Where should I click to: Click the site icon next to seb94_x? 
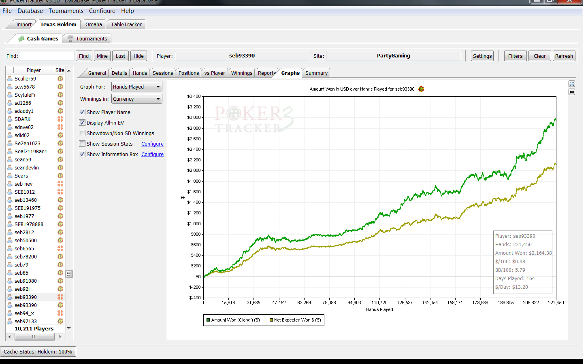coord(60,313)
